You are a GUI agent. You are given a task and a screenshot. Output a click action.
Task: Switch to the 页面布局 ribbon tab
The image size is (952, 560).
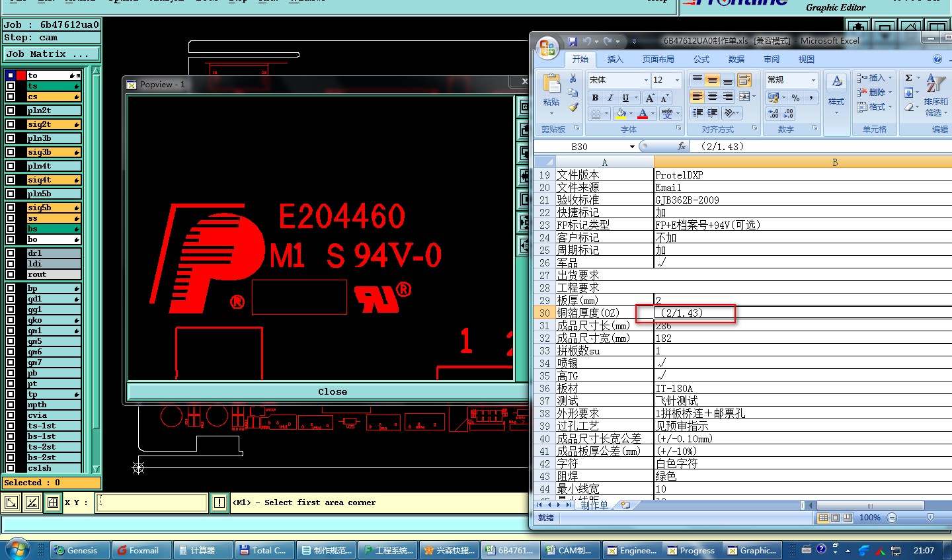pyautogui.click(x=658, y=60)
